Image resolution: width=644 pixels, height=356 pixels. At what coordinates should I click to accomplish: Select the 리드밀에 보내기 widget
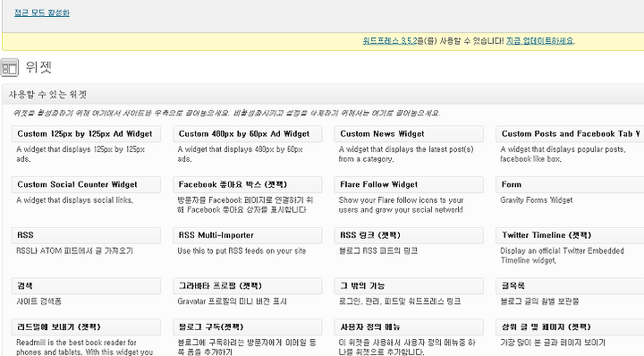point(86,327)
